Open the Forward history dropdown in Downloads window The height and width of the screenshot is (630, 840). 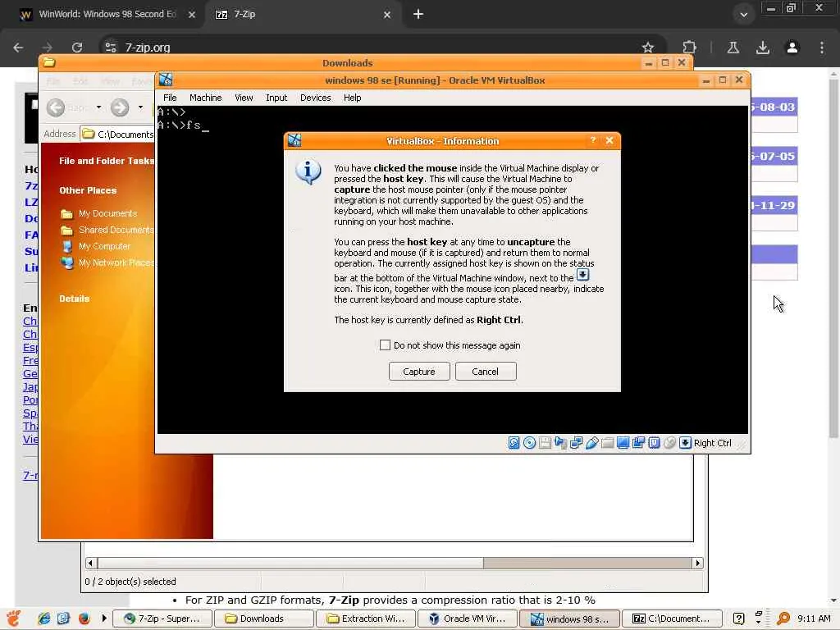click(x=140, y=107)
